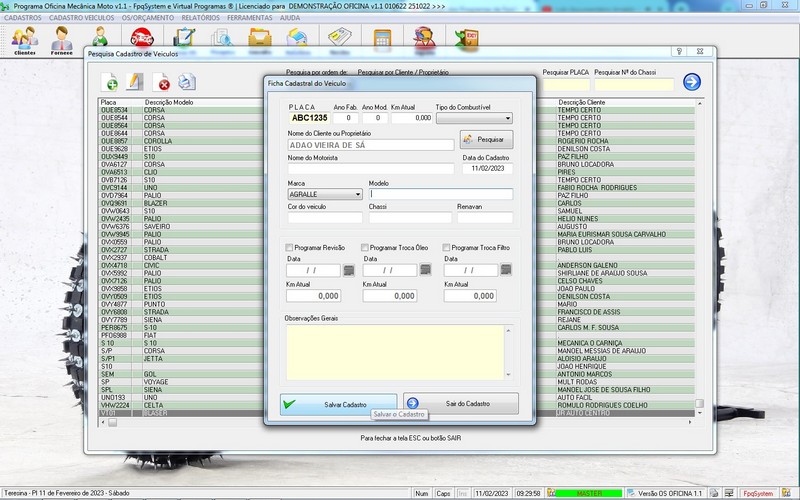
Task: Open calendar picker for Troca Filtro date
Action: (x=504, y=270)
